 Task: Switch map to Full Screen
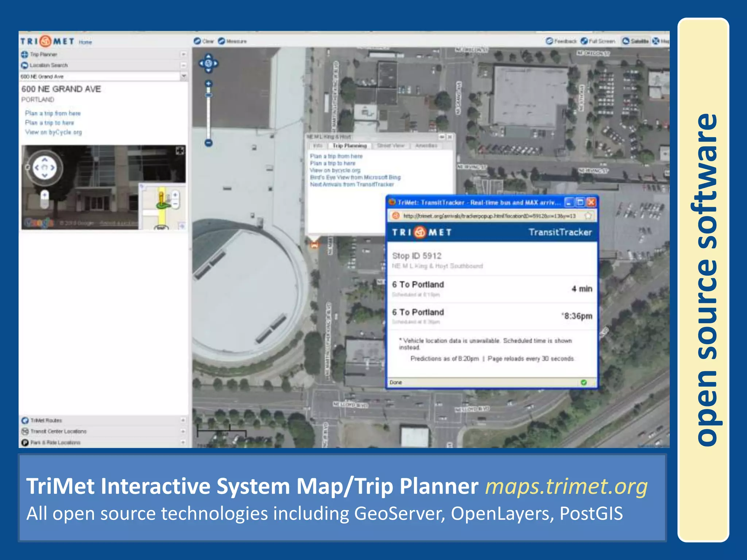598,41
